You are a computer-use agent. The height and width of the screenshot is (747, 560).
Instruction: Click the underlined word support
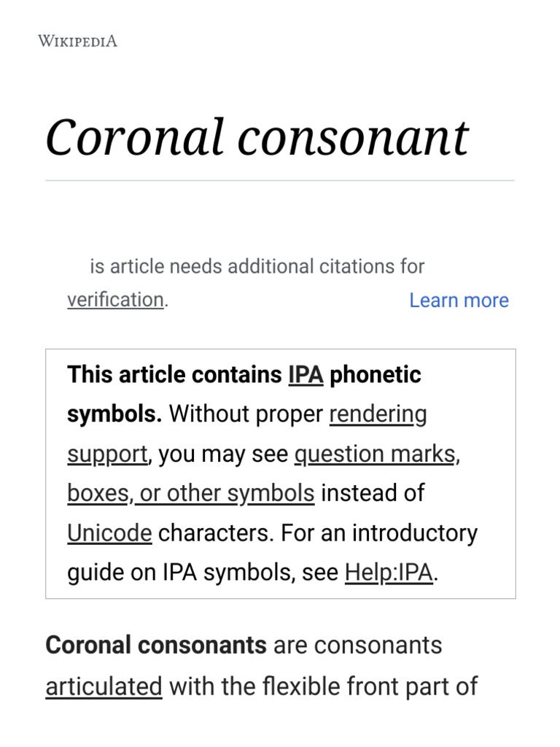coord(107,454)
